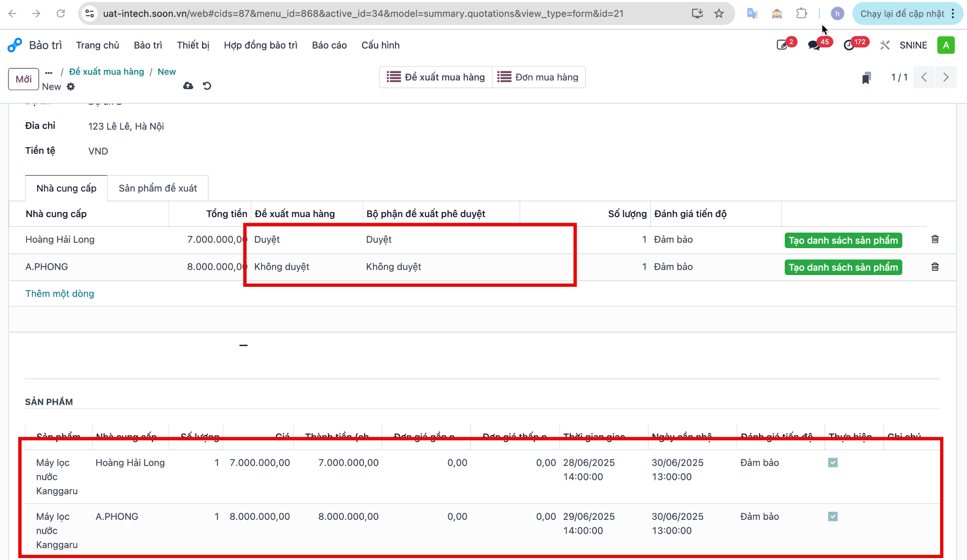Image resolution: width=967 pixels, height=560 pixels.
Task: Delete the Hoàng Hải Long supplier row
Action: click(x=935, y=239)
